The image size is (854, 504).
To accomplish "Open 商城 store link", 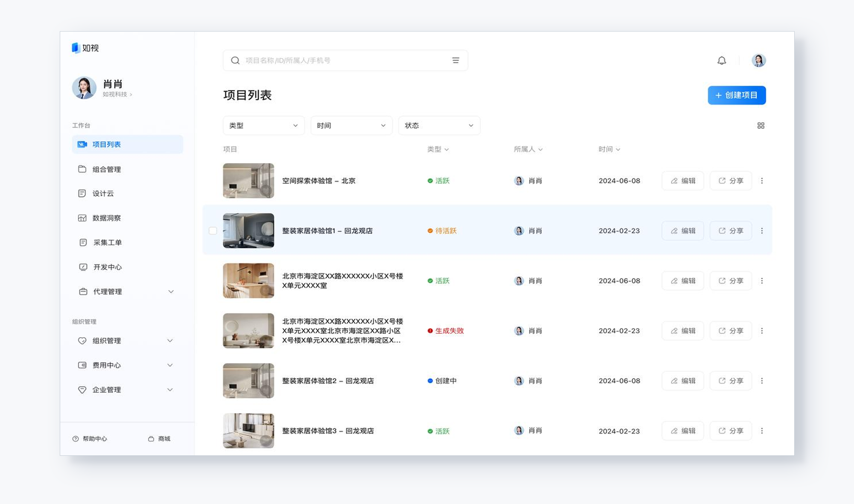I will (159, 439).
